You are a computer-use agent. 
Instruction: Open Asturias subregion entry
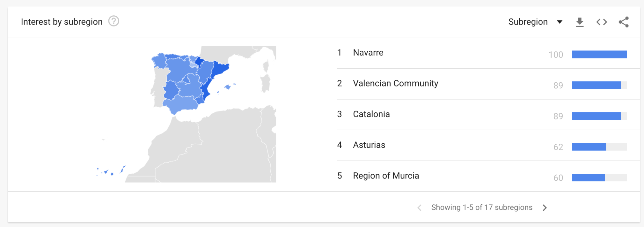[x=369, y=145]
